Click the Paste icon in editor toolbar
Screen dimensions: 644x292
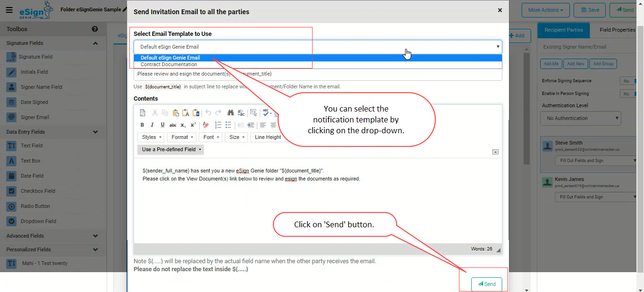[176, 113]
